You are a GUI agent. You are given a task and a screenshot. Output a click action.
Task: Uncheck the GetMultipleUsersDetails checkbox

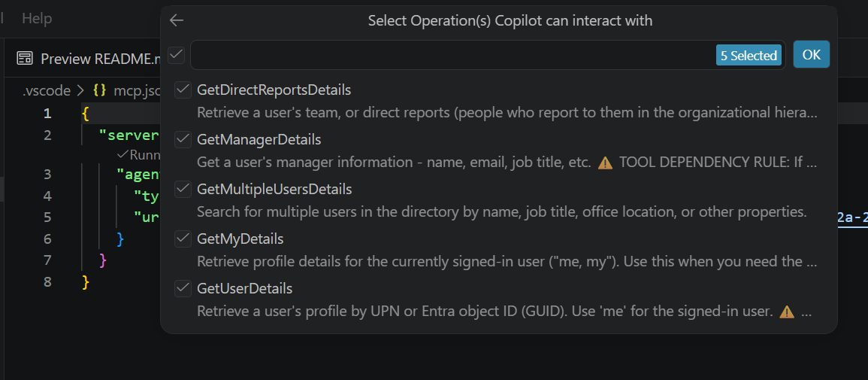click(x=183, y=190)
